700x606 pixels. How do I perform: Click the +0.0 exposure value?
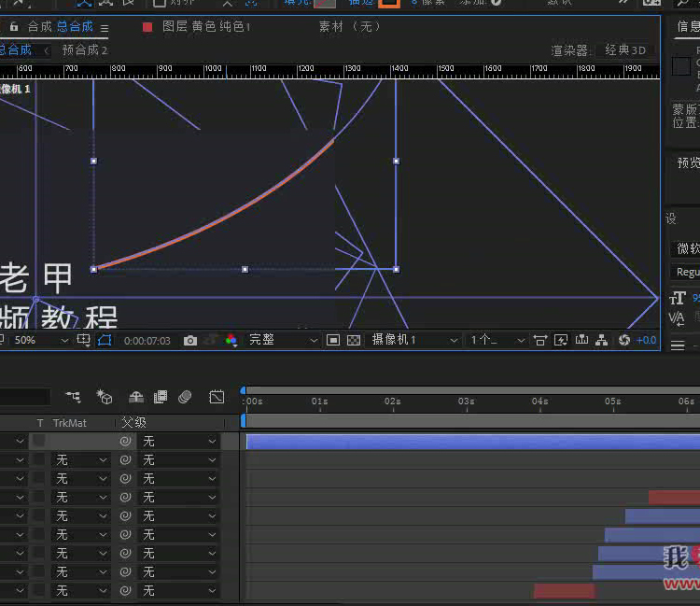[x=646, y=340]
